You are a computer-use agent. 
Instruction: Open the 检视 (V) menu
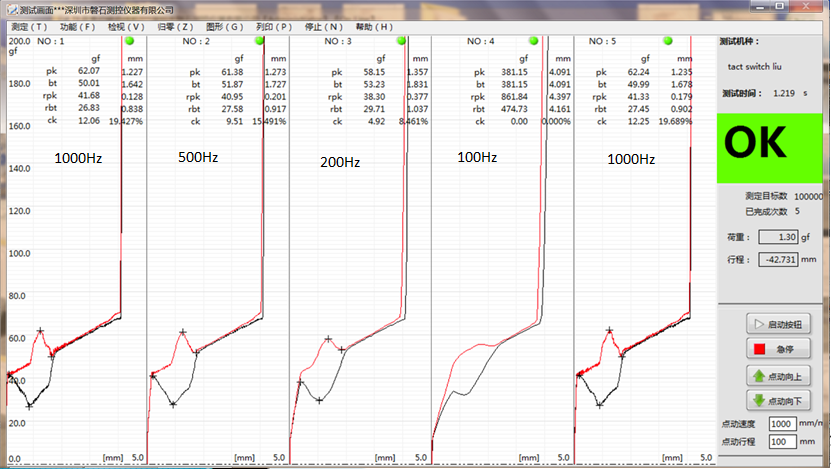coord(125,26)
